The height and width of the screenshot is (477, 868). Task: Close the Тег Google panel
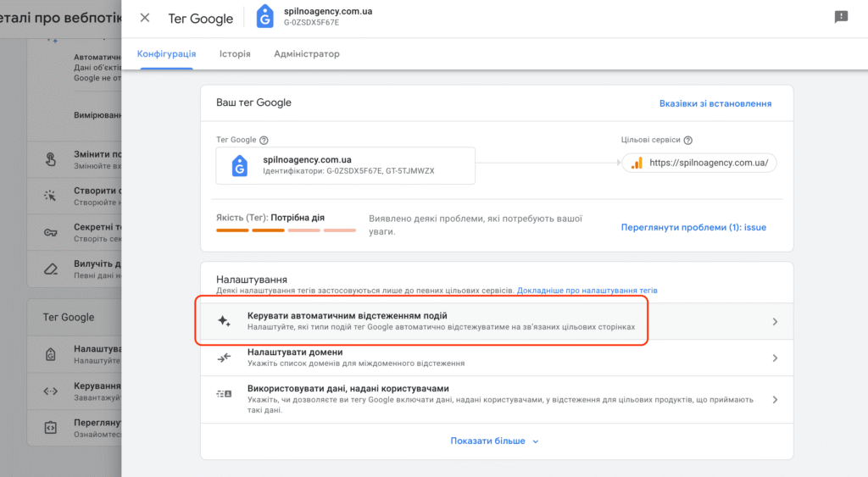144,18
